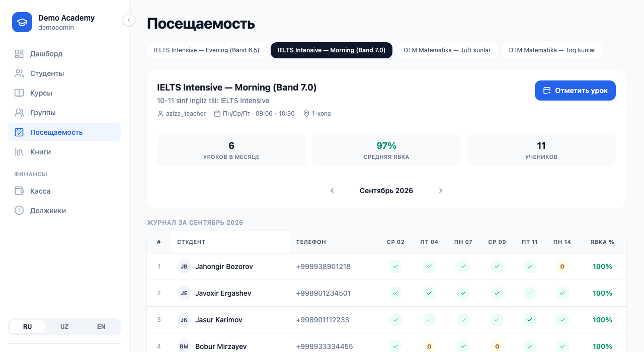Screen dimensions: 644x352
Task: Navigate to Группы
Action: point(64,113)
